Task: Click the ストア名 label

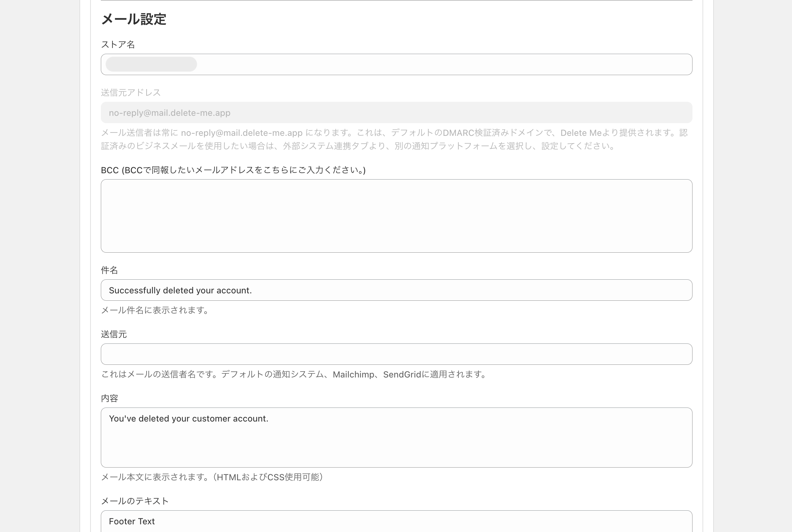Action: [x=118, y=44]
